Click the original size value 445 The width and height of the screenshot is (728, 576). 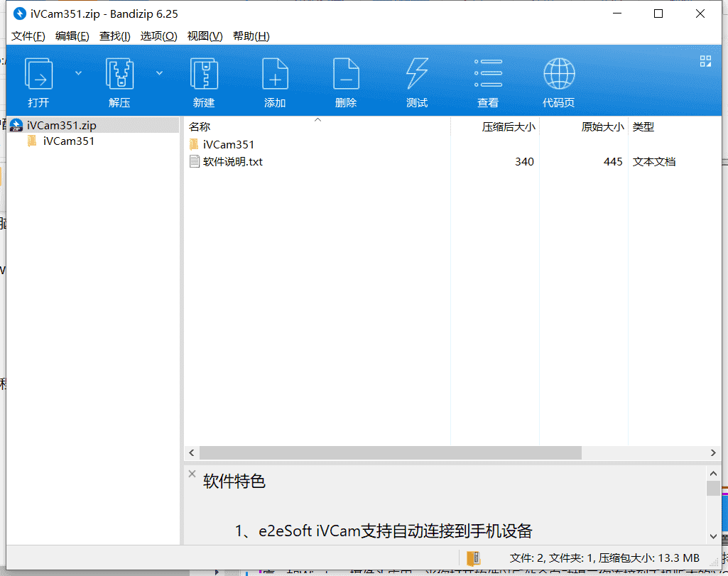[613, 161]
